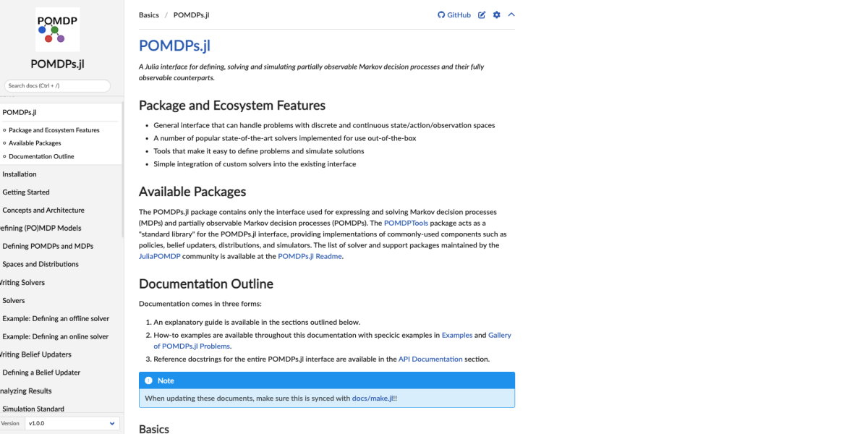Open the Installation sidebar page
Screen dimensions: 868x434
20,174
